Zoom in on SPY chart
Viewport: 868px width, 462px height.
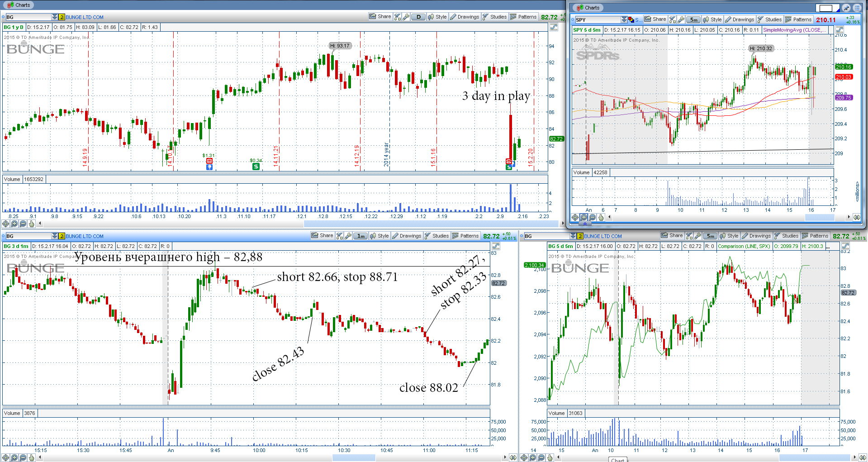coord(583,217)
